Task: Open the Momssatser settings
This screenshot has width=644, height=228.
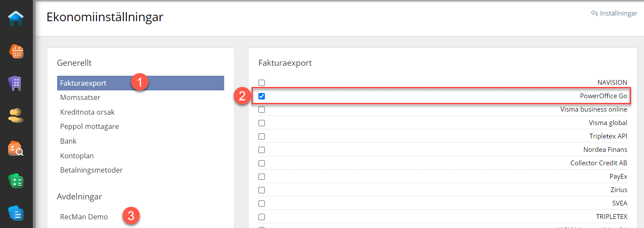Action: tap(80, 98)
